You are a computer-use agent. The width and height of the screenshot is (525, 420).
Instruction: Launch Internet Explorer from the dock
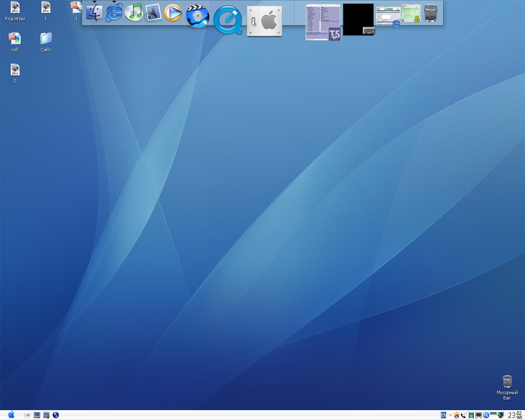click(x=114, y=12)
